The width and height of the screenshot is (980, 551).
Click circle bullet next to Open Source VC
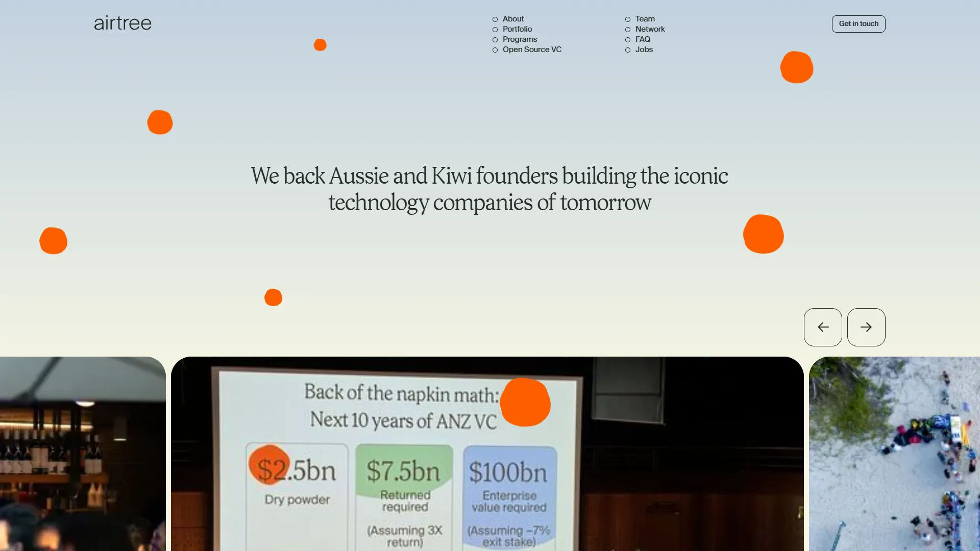coord(495,50)
